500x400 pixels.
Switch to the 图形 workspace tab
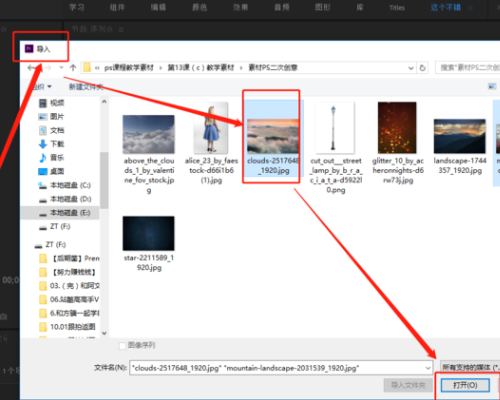[323, 7]
